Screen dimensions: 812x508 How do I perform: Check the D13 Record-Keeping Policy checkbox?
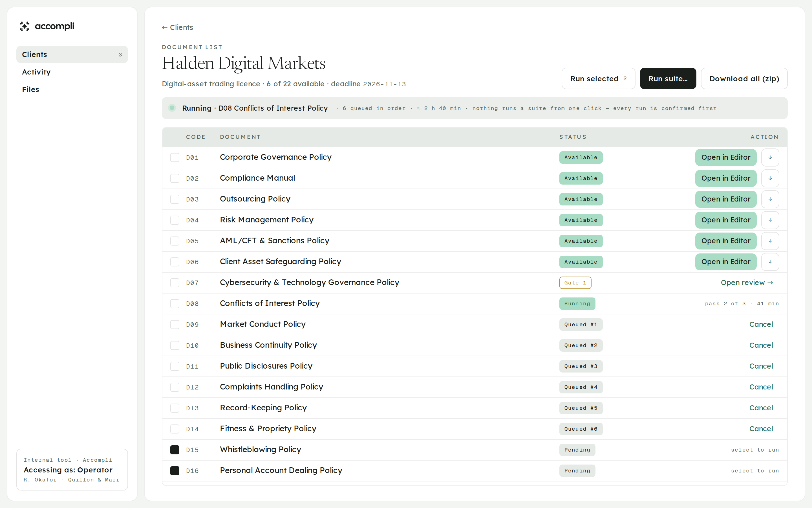pos(175,408)
